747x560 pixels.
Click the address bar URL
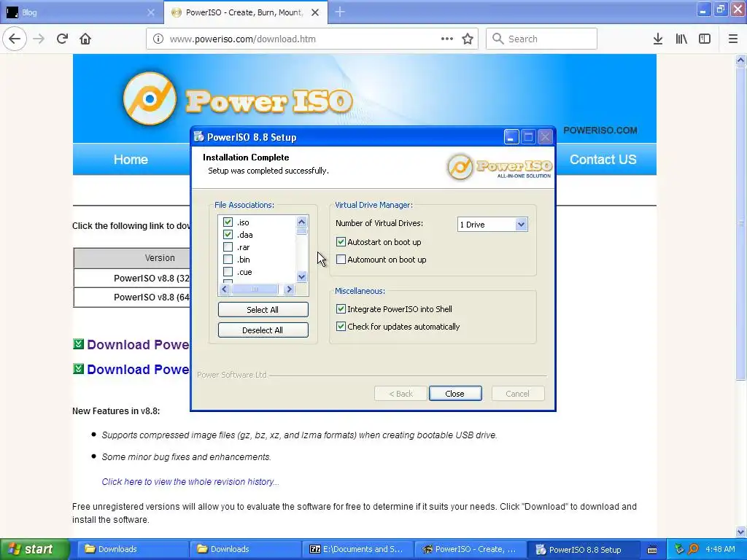pyautogui.click(x=242, y=39)
